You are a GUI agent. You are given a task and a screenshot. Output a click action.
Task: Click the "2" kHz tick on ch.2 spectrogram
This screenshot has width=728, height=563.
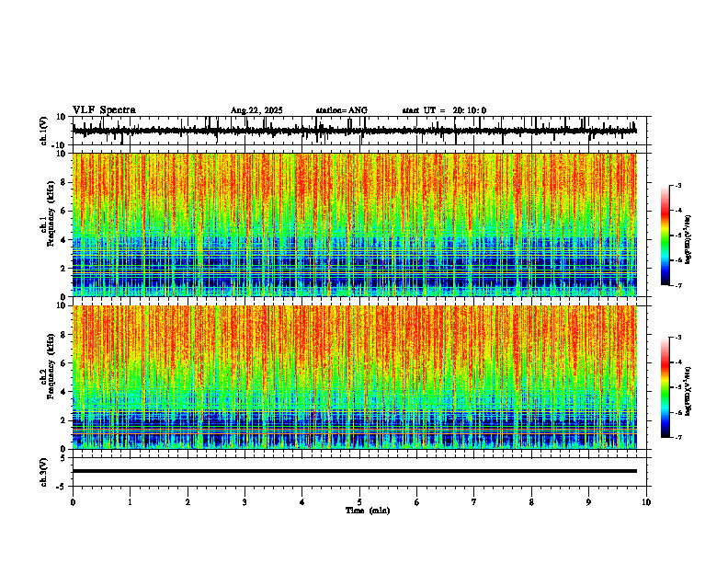(x=63, y=420)
